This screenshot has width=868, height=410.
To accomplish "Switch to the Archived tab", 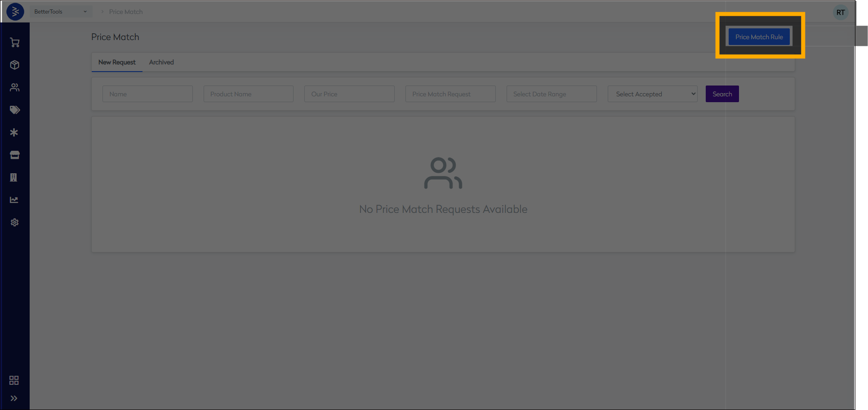I will (x=161, y=63).
